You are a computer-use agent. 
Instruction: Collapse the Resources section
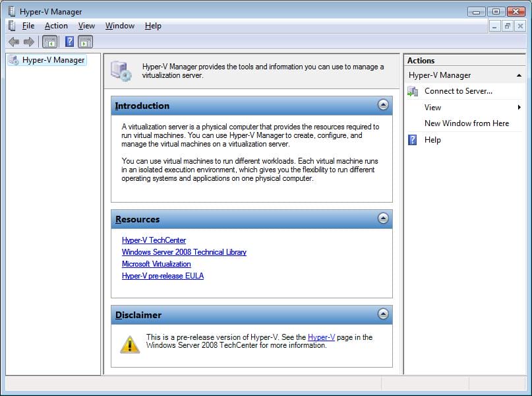pos(383,218)
